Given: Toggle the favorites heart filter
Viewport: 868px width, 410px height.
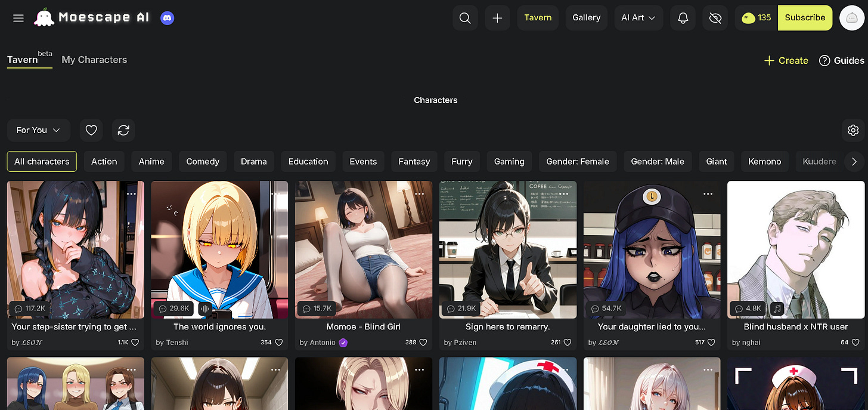Looking at the screenshot, I should 91,130.
